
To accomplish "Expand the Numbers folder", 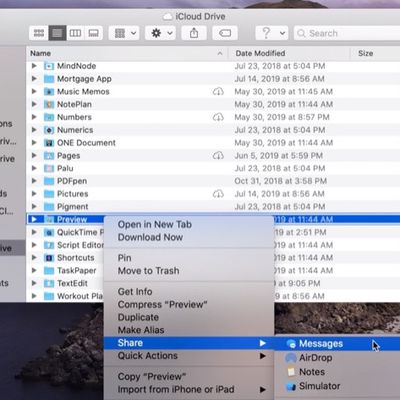I will coord(34,117).
